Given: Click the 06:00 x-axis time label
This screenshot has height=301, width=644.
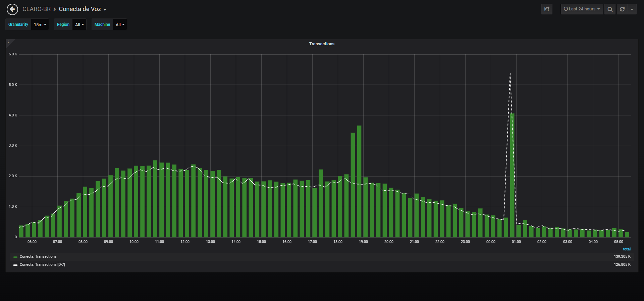Looking at the screenshot, I should (32, 242).
